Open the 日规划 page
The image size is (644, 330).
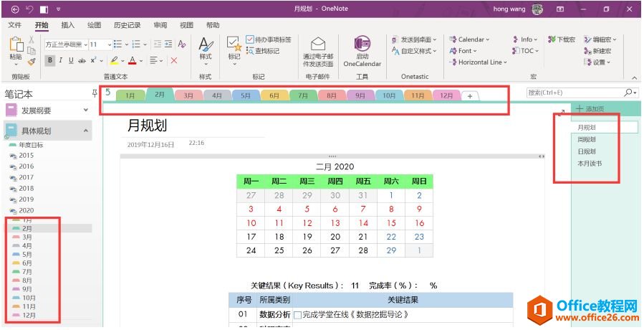(x=586, y=151)
